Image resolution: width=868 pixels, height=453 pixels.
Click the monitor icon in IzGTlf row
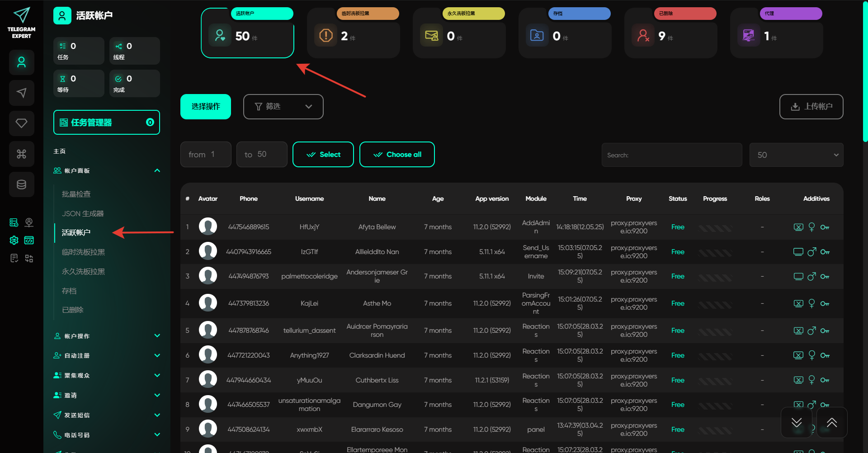point(798,252)
